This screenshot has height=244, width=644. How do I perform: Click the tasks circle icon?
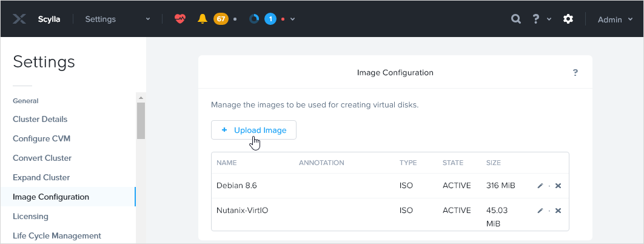(255, 19)
